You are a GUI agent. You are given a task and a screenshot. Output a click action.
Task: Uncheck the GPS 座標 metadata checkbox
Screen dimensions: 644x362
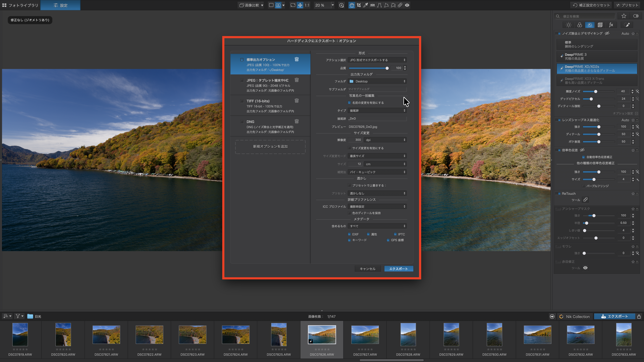[x=388, y=240]
